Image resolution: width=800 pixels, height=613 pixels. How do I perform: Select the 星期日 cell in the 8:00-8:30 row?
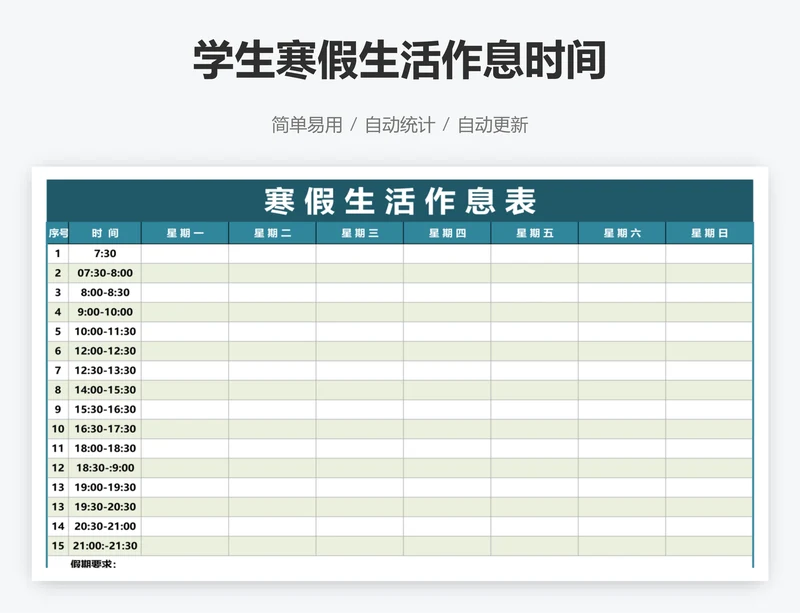(709, 292)
